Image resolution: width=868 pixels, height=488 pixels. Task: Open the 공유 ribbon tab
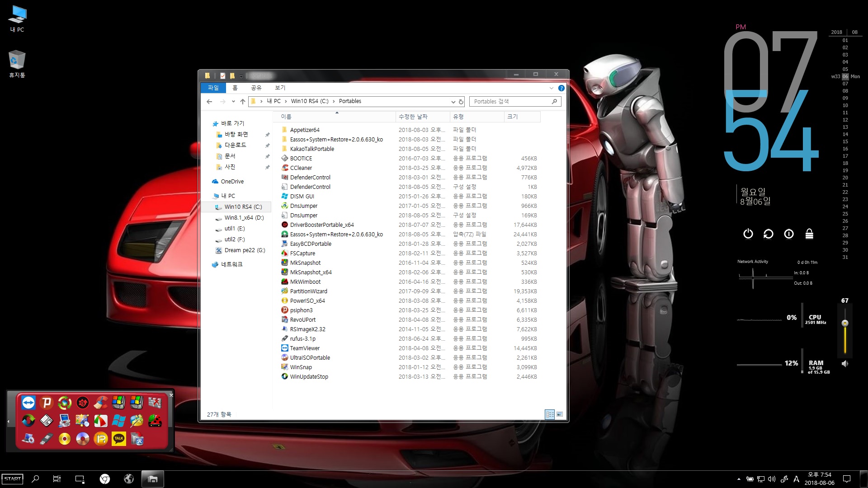click(256, 88)
